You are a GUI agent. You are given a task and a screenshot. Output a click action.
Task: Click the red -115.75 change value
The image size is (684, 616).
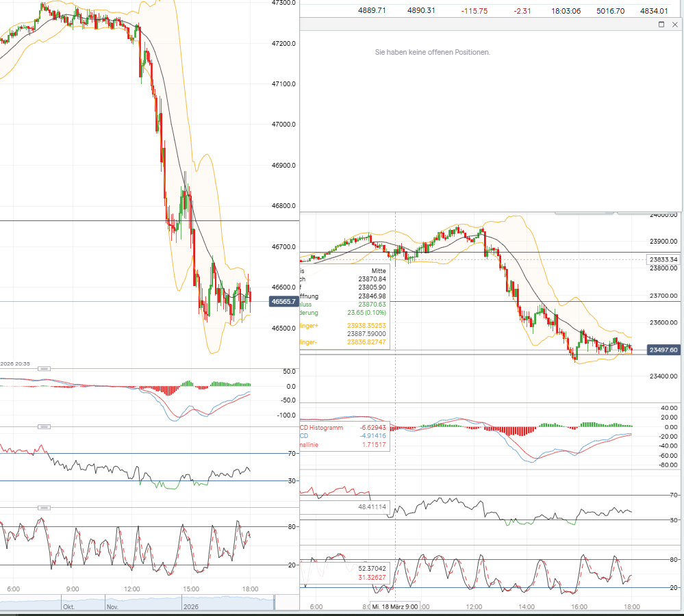[x=474, y=11]
